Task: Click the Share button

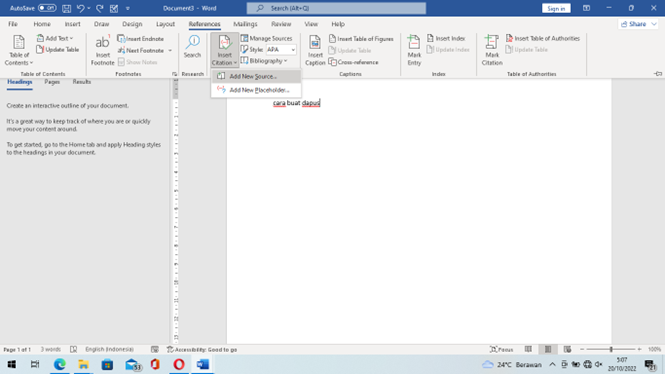Action: click(x=637, y=24)
